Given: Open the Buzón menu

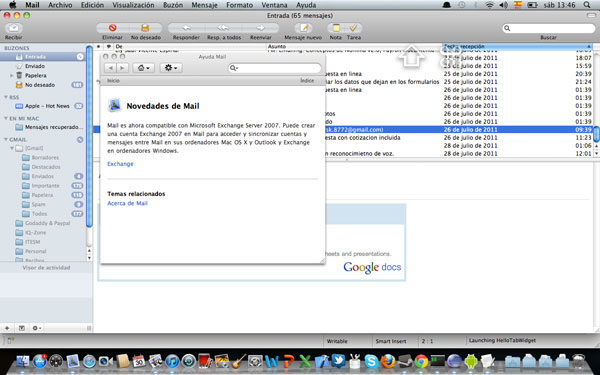Looking at the screenshot, I should pos(173,5).
